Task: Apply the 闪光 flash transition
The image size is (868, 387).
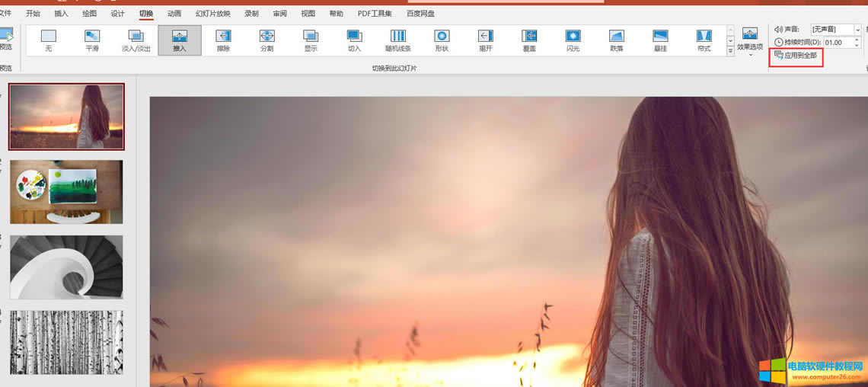Action: point(573,40)
